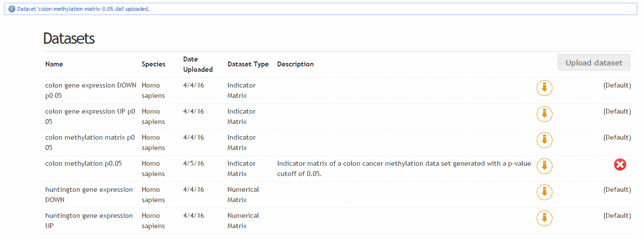
Task: Delete the colon methylation p0.05 dataset
Action: [x=620, y=165]
